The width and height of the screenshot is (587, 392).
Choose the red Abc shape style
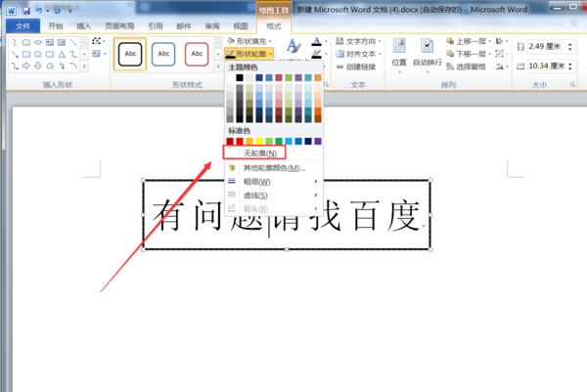click(x=197, y=54)
